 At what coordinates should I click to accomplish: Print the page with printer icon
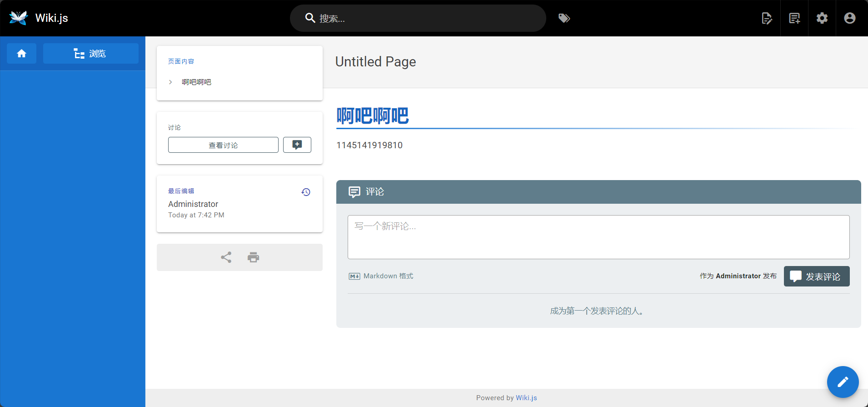253,257
